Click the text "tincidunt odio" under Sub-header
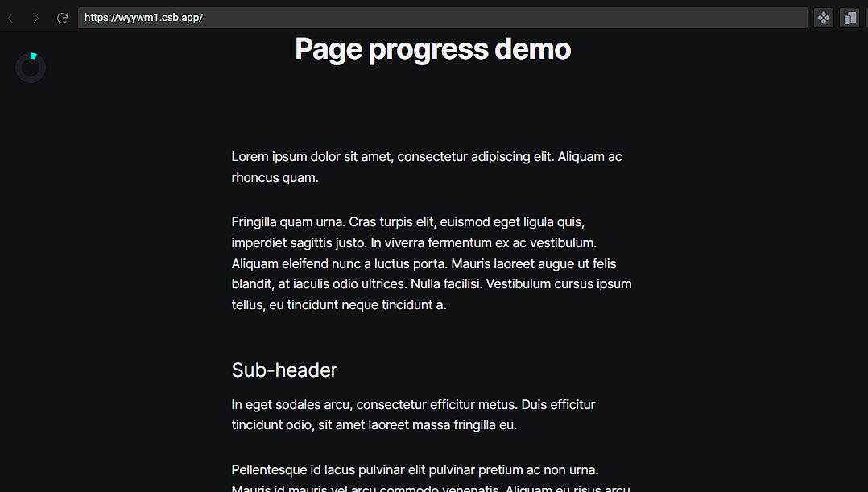 (272, 425)
